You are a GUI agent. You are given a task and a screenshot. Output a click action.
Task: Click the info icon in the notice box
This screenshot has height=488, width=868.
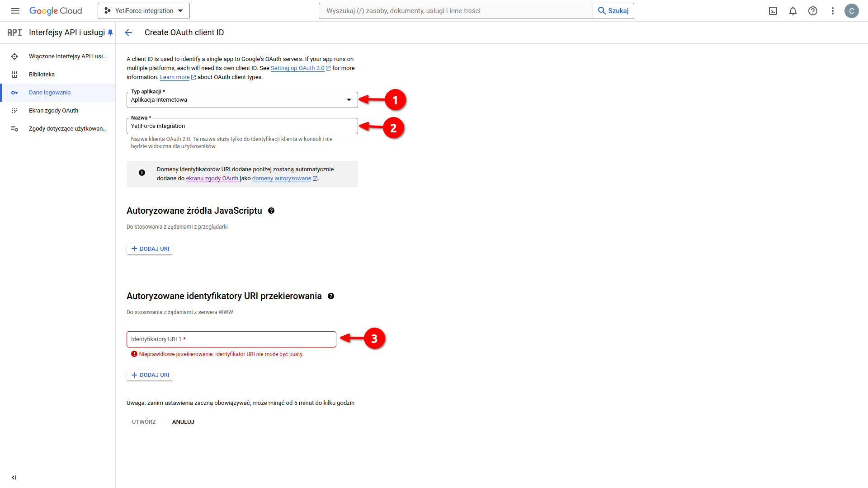(142, 173)
